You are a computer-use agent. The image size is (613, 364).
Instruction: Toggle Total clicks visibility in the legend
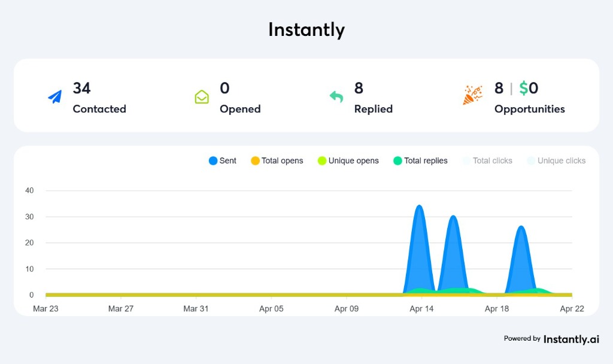pyautogui.click(x=487, y=160)
